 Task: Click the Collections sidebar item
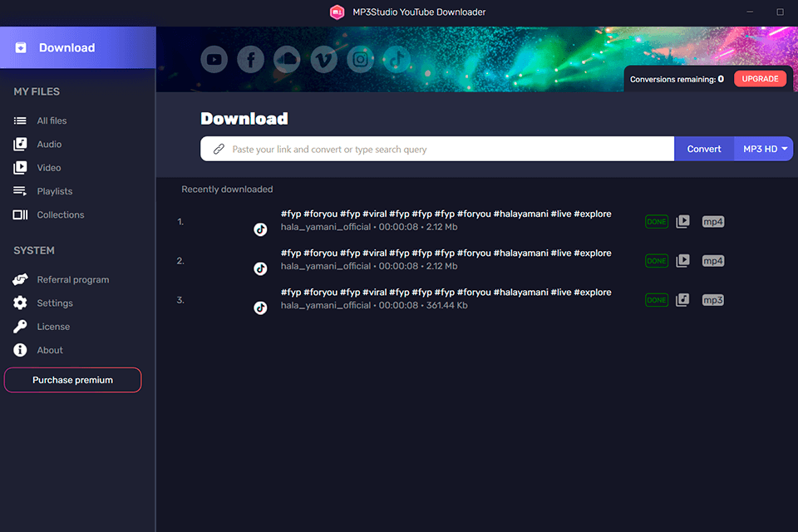click(61, 214)
